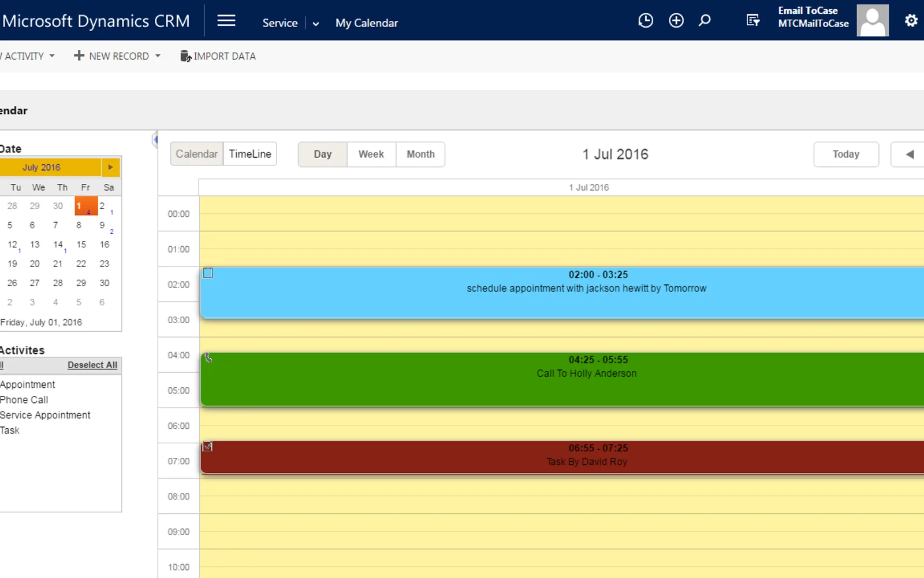Go to next month in mini calendar
This screenshot has height=578, width=924.
tap(110, 167)
